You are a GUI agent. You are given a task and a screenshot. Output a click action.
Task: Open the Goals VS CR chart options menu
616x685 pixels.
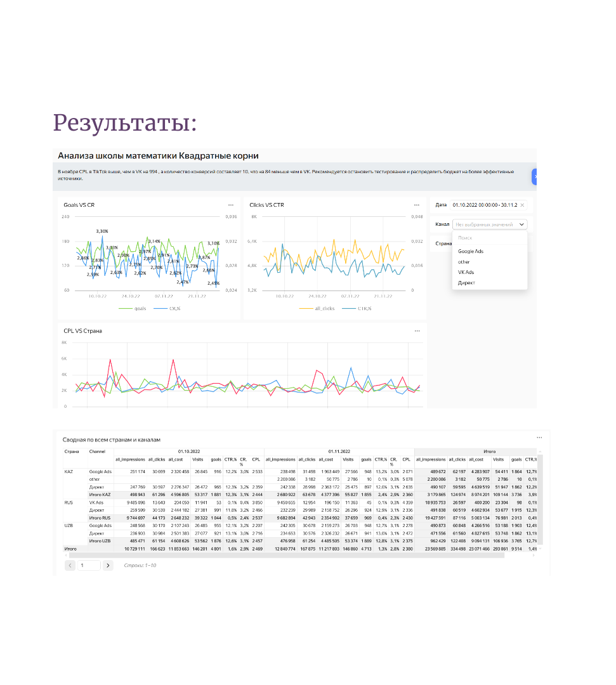click(231, 205)
